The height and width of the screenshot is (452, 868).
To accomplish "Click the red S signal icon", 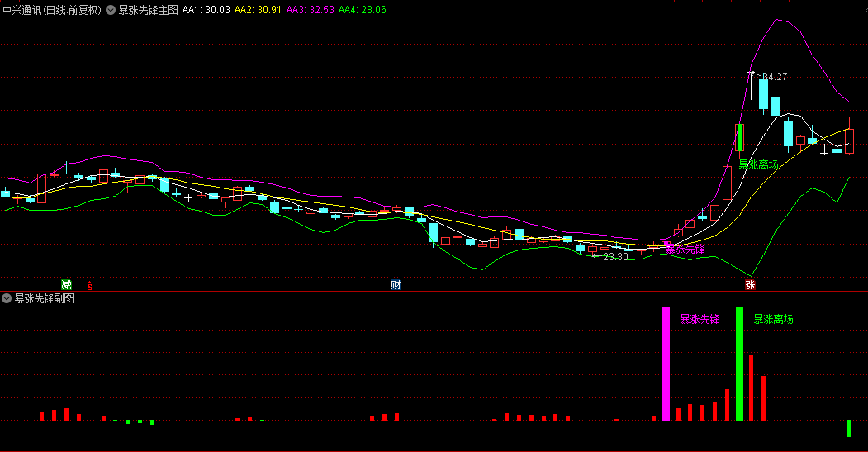I will click(90, 285).
